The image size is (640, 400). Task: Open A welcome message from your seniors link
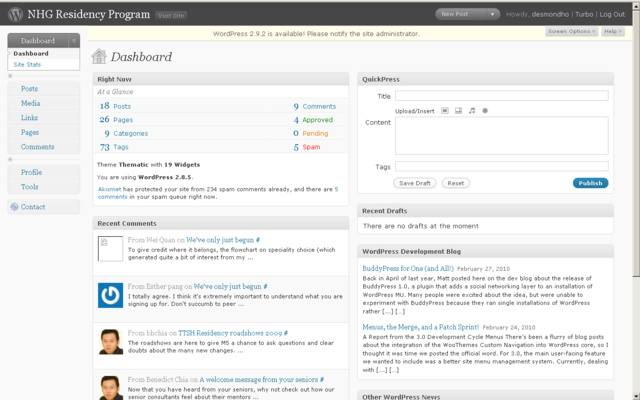coord(259,380)
